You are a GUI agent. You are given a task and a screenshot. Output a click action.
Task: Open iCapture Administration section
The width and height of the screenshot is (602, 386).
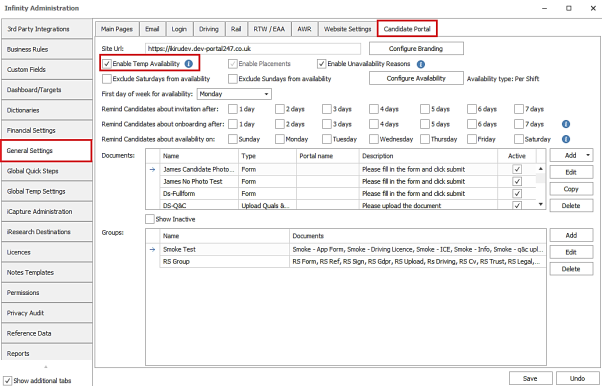pos(46,212)
